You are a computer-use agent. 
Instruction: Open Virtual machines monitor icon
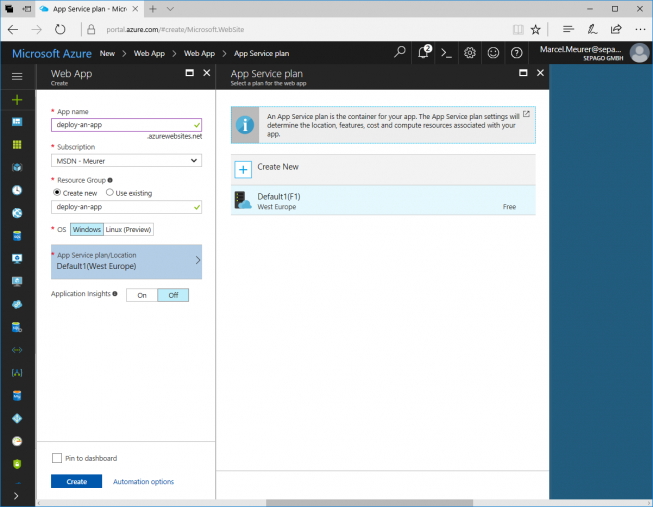click(17, 259)
